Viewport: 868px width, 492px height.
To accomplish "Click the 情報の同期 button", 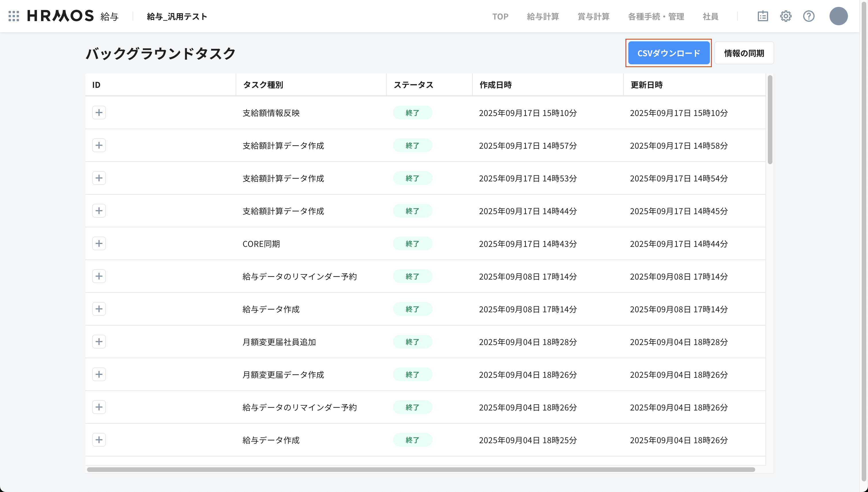I will [x=744, y=53].
